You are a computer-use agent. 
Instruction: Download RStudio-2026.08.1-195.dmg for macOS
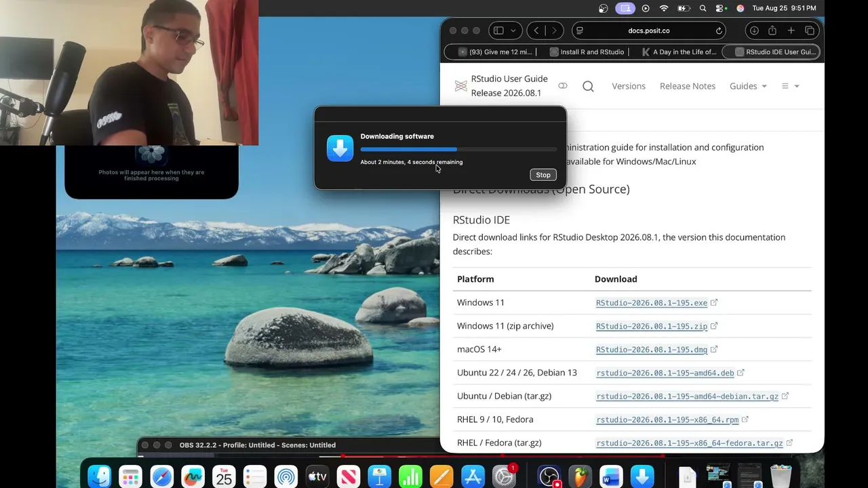coord(652,350)
